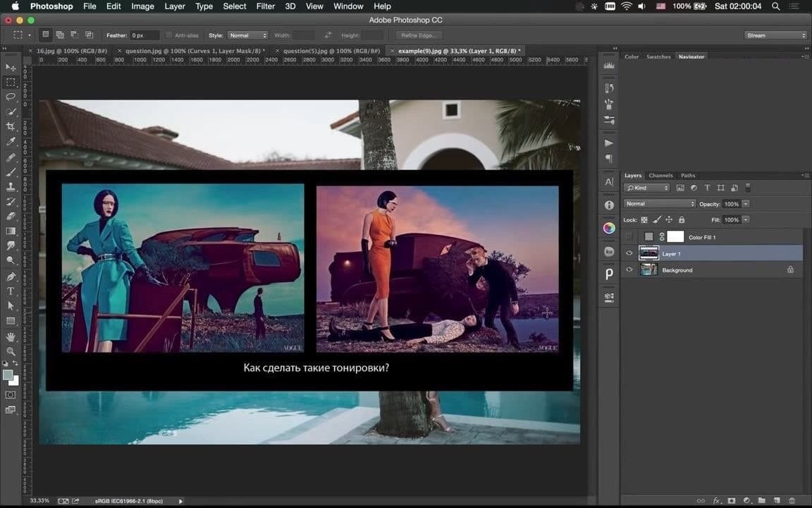Viewport: 812px width, 508px height.
Task: Select the Crop tool
Action: coord(11,126)
